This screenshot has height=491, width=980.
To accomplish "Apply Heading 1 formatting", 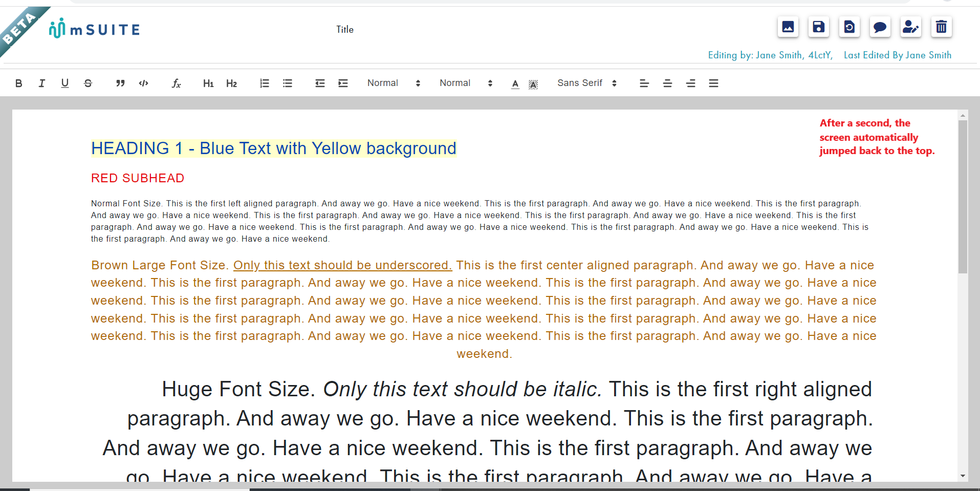I will [x=208, y=83].
